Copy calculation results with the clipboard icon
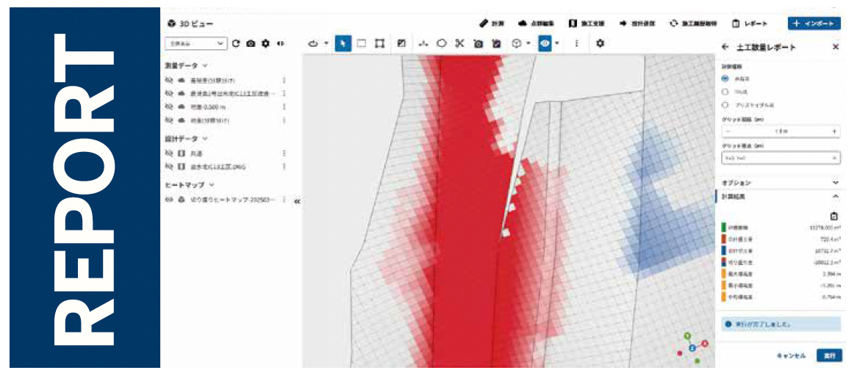The width and height of the screenshot is (868, 384). click(x=835, y=216)
